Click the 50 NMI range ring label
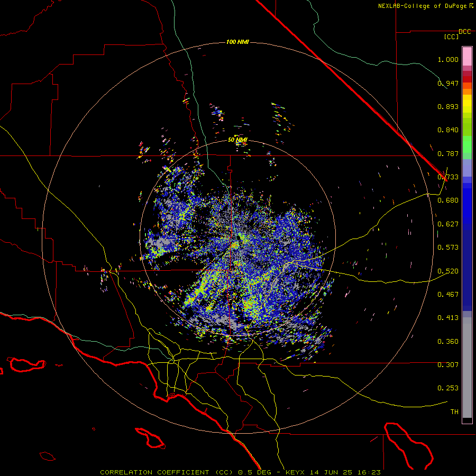Screen dimensions: 476x476 [x=237, y=140]
